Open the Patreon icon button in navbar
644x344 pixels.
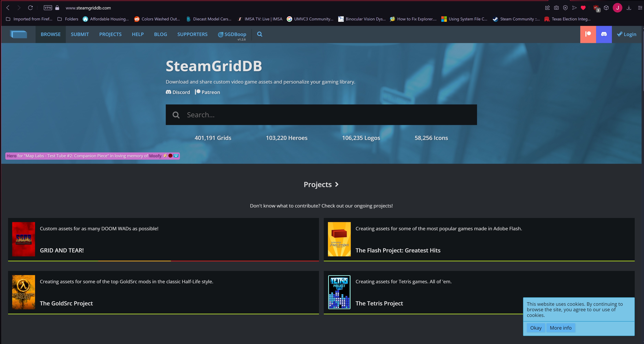coord(588,34)
